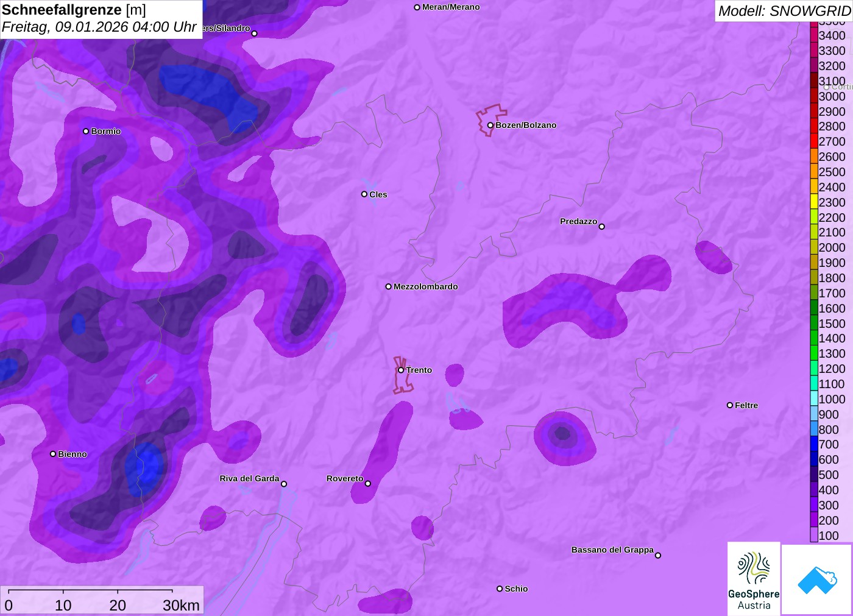
Task: Open the GeoSphere Austria logo
Action: click(x=754, y=578)
